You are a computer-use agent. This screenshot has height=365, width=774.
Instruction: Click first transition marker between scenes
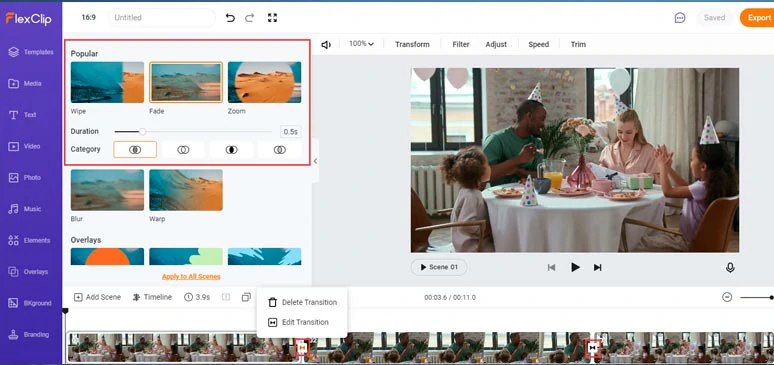click(302, 348)
